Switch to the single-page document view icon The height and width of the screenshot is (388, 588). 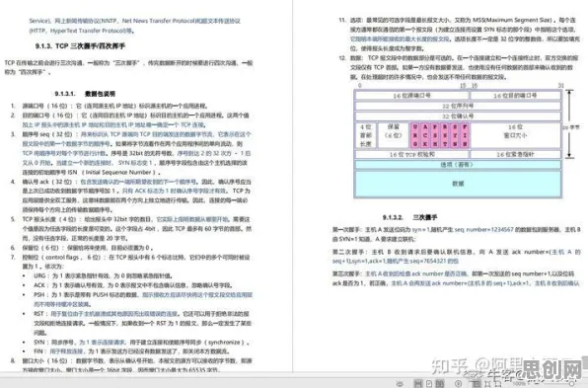pos(429,384)
